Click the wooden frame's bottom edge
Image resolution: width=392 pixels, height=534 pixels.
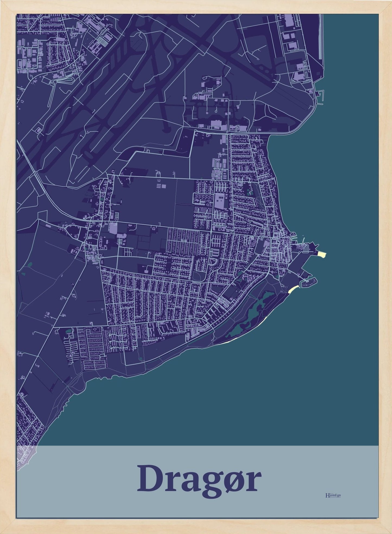195,530
